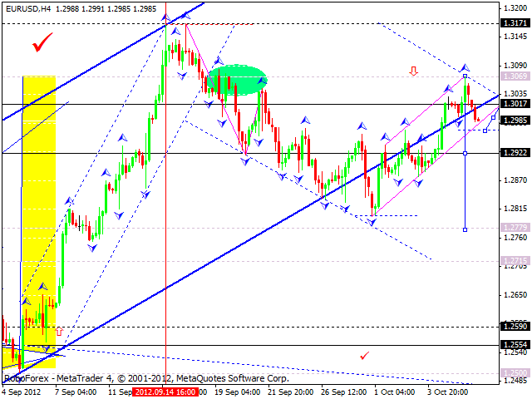Select the 1.3017 price label
532x399 pixels.
pyautogui.click(x=516, y=104)
